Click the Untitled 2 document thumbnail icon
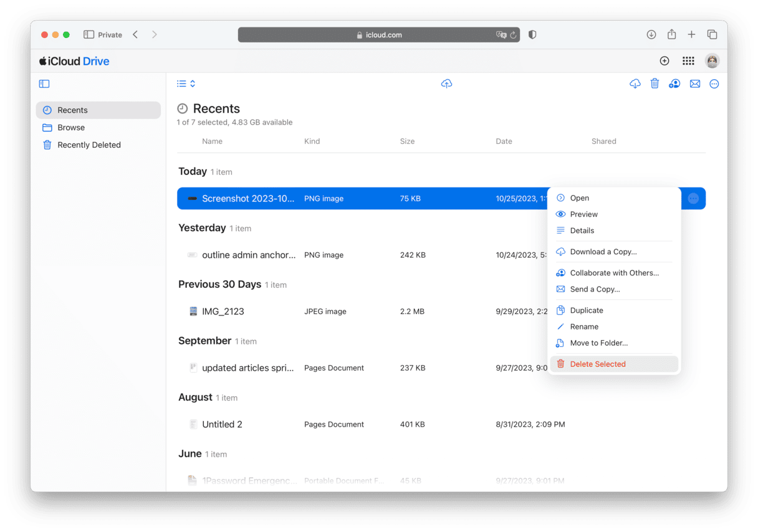This screenshot has height=532, width=758. tap(193, 424)
